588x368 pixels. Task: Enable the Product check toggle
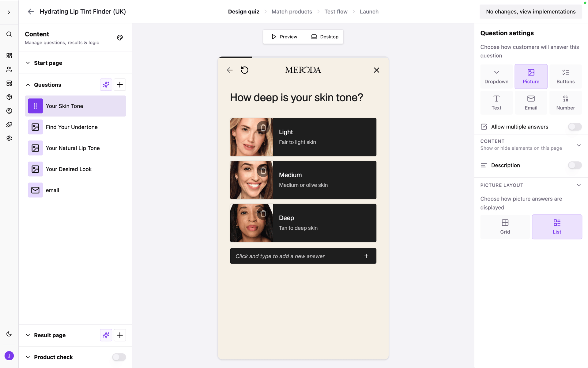(x=119, y=357)
